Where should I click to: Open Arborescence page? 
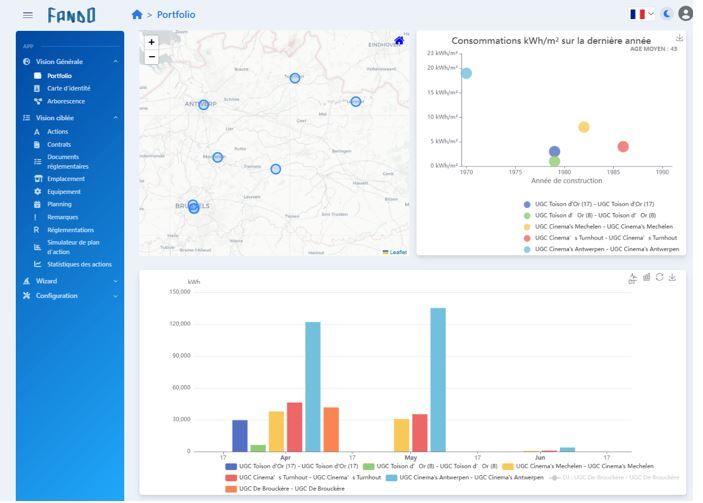pos(66,101)
